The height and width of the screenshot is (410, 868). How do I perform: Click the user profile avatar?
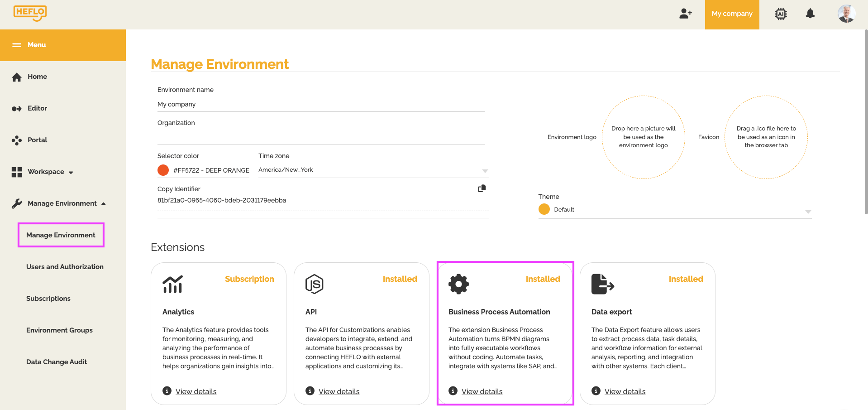tap(846, 14)
